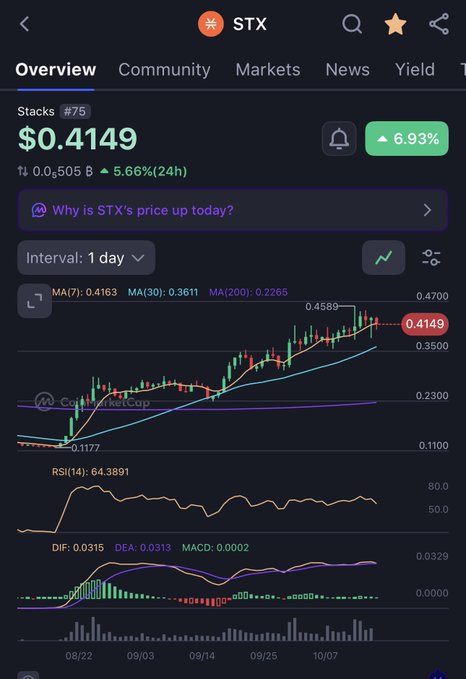Tap the green 6.93% change badge
This screenshot has width=466, height=679.
click(407, 139)
